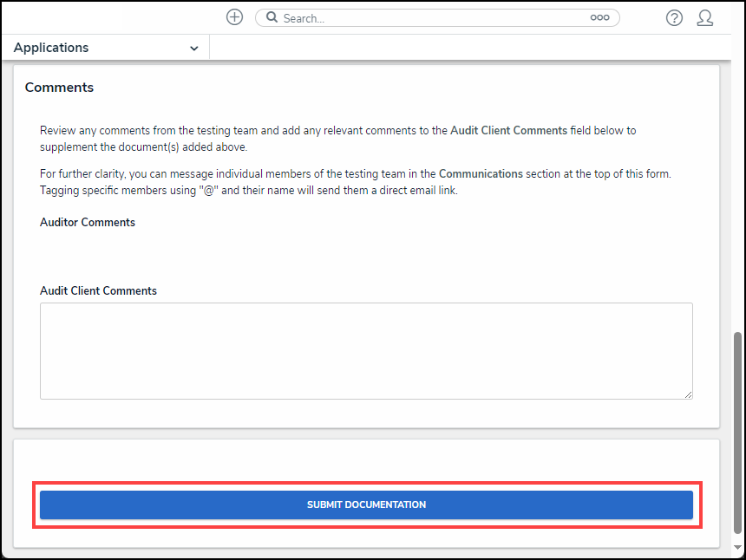Click the bold Communications word in instructions
The height and width of the screenshot is (560, 746).
tap(481, 174)
